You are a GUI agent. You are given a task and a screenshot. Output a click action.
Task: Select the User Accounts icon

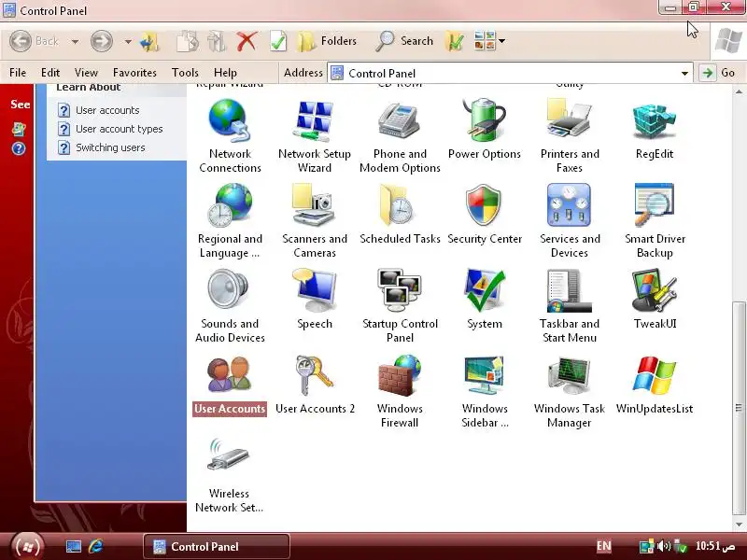230,384
